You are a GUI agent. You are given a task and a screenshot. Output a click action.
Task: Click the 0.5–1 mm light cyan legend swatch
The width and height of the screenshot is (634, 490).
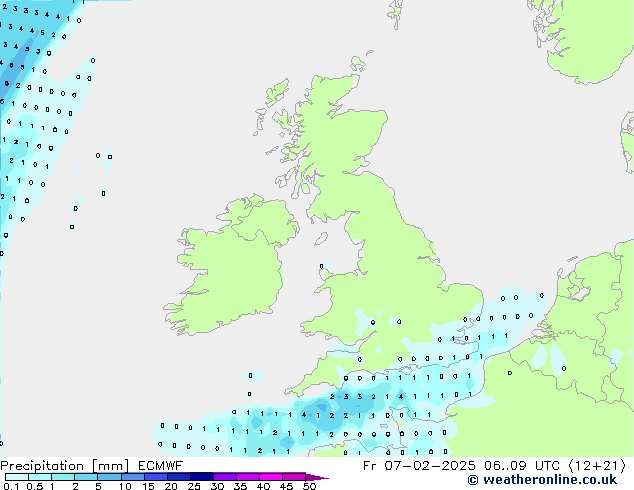coord(40,477)
